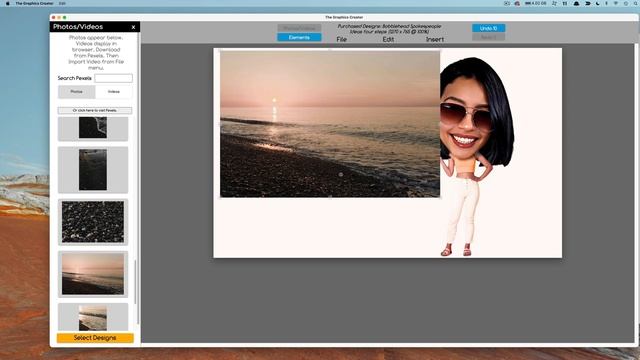Switch to the Photos tab

click(76, 92)
